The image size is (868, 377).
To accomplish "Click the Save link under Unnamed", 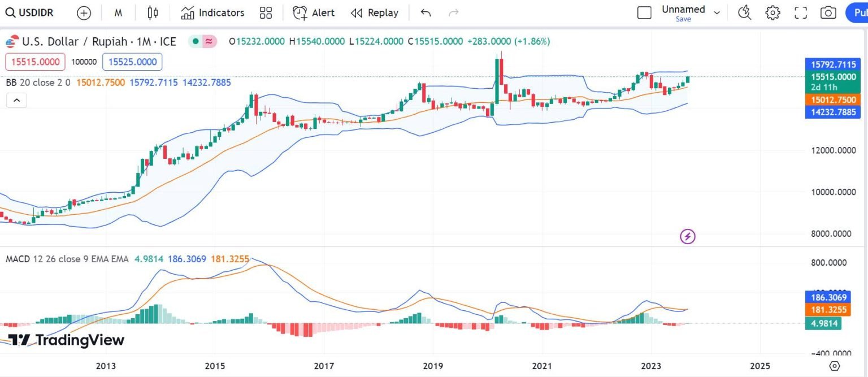I will point(683,19).
